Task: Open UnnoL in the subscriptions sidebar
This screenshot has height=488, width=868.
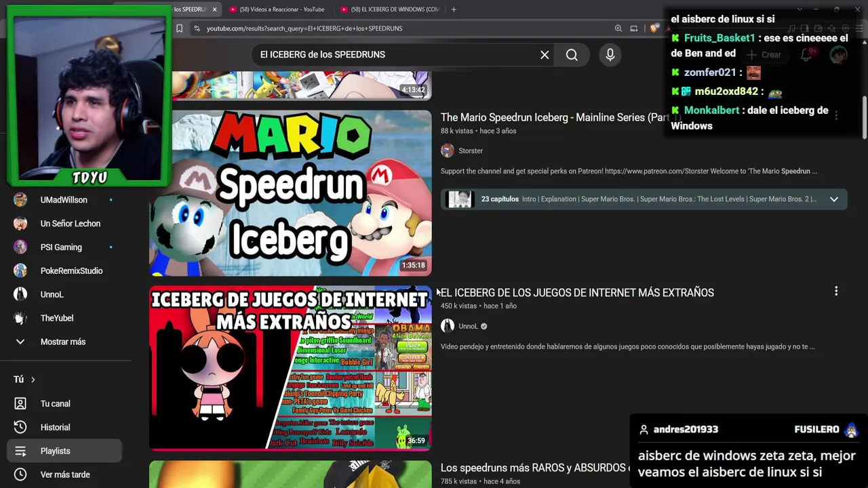Action: 52,295
